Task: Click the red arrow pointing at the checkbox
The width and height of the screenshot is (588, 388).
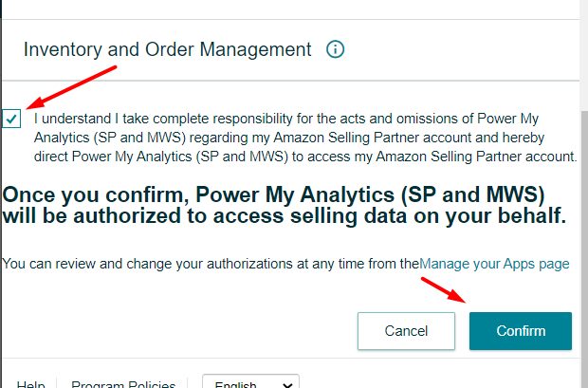Action: tap(71, 87)
